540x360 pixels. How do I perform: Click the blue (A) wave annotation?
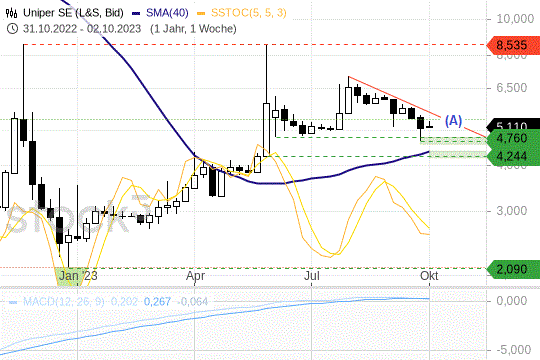pos(453,121)
